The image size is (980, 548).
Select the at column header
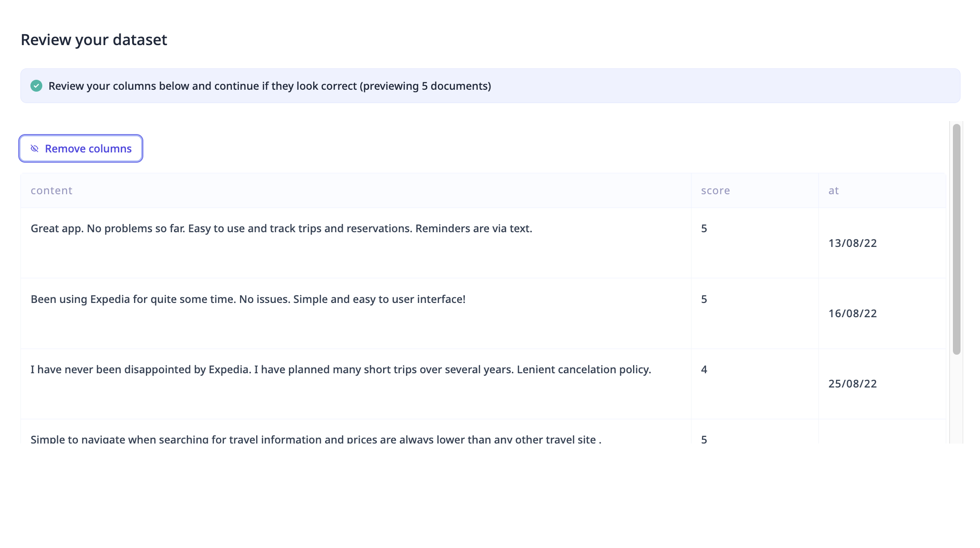(x=834, y=190)
